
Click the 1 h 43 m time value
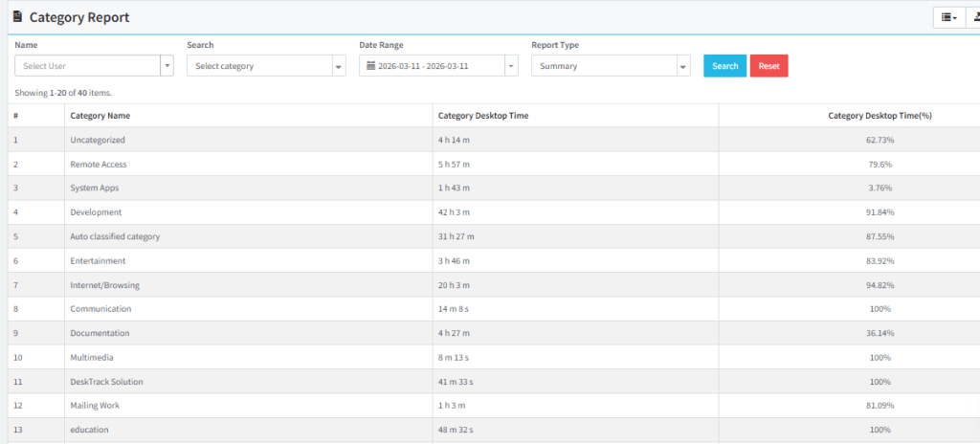coord(454,188)
